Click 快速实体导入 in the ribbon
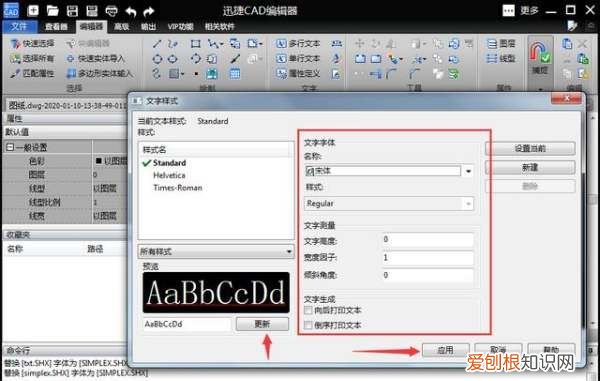600x381 pixels. 96,59
